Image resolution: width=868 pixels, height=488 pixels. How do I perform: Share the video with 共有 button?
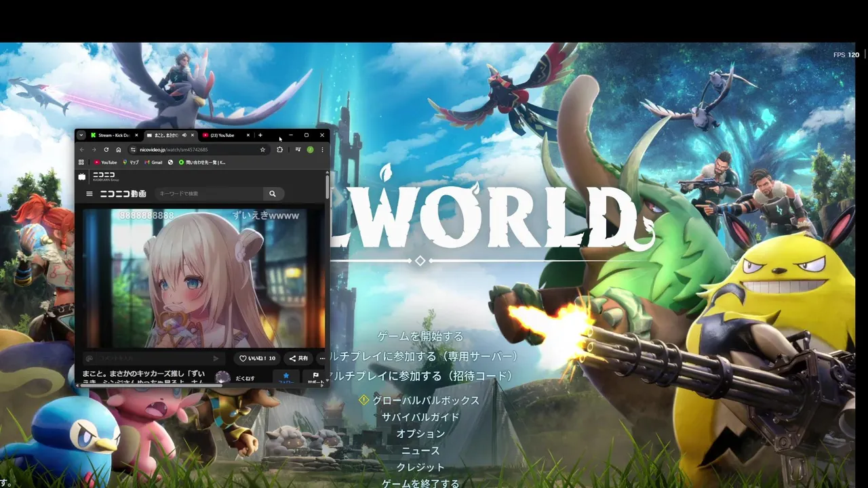[x=298, y=359]
